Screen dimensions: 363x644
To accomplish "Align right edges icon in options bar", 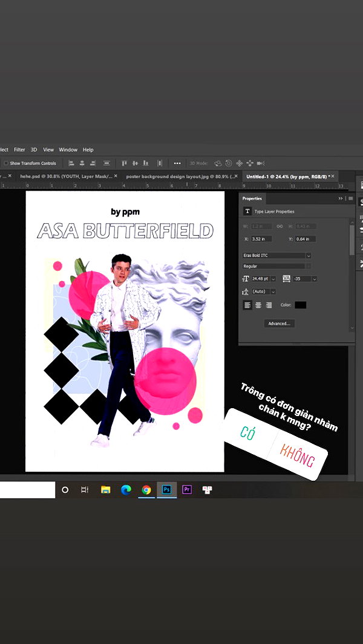I will pyautogui.click(x=93, y=163).
